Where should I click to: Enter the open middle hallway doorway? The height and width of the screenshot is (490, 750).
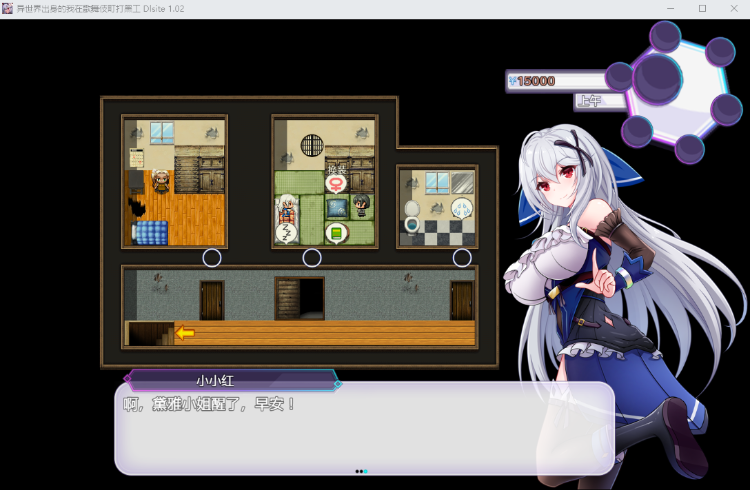[300, 298]
